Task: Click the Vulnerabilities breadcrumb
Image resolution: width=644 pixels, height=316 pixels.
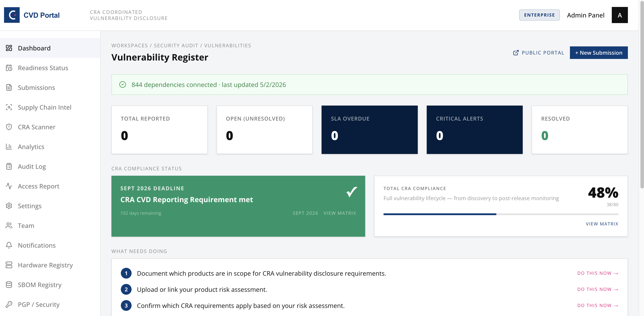Action: 228,45
